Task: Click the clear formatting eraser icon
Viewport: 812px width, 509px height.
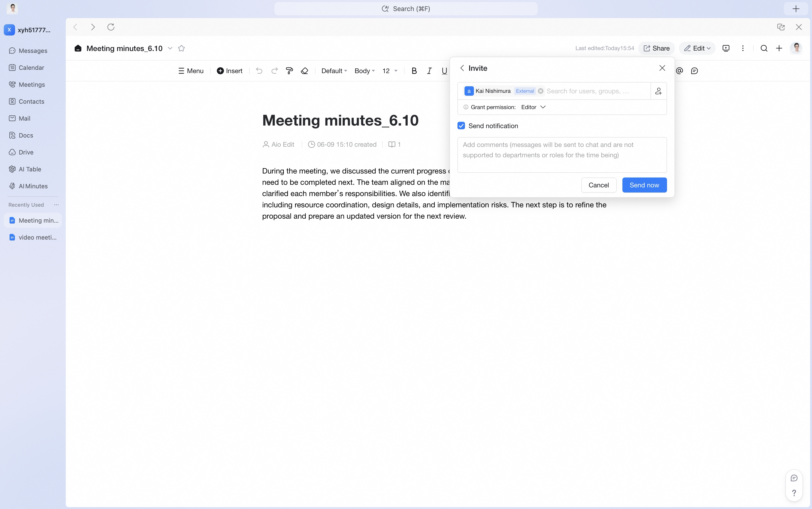Action: [304, 71]
